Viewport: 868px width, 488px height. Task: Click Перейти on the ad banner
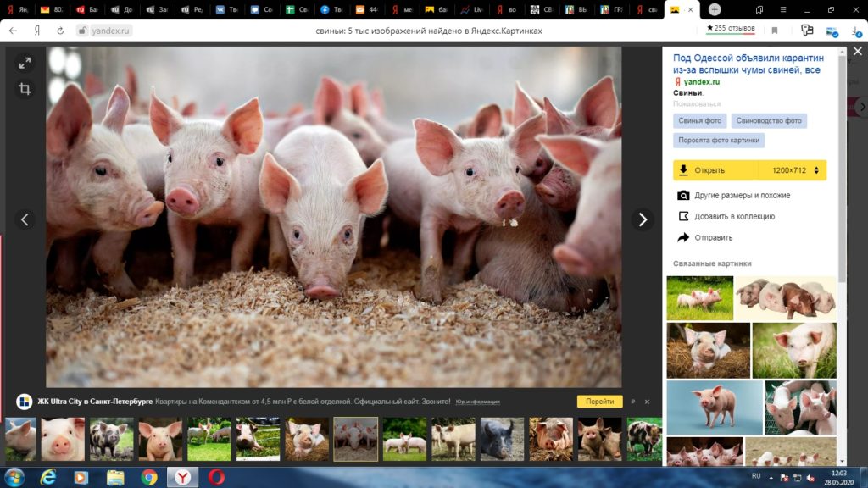599,402
